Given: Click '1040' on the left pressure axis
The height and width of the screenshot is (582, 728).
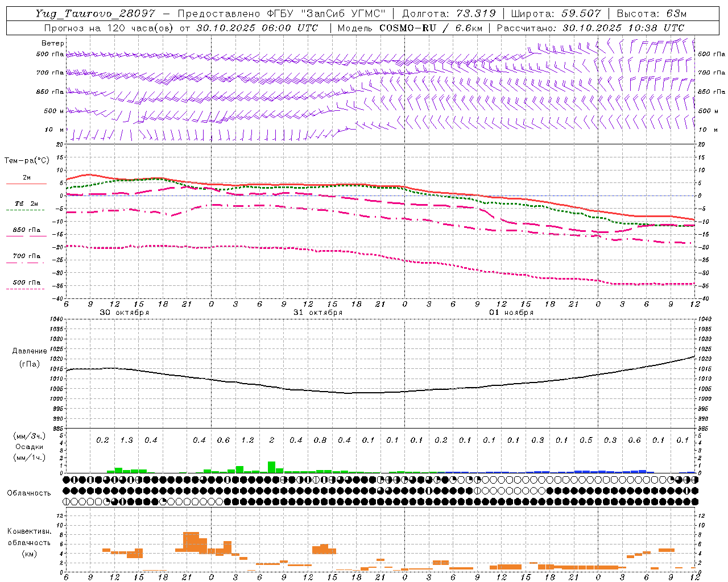Looking at the screenshot, I should pos(55,319).
